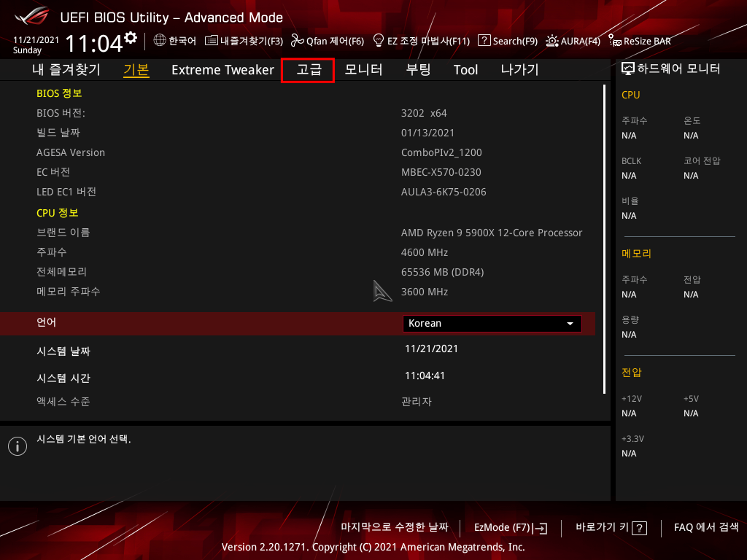This screenshot has height=560, width=747.
Task: Click the 빌드 날짜 value 01/13/2021
Action: pyautogui.click(x=427, y=133)
